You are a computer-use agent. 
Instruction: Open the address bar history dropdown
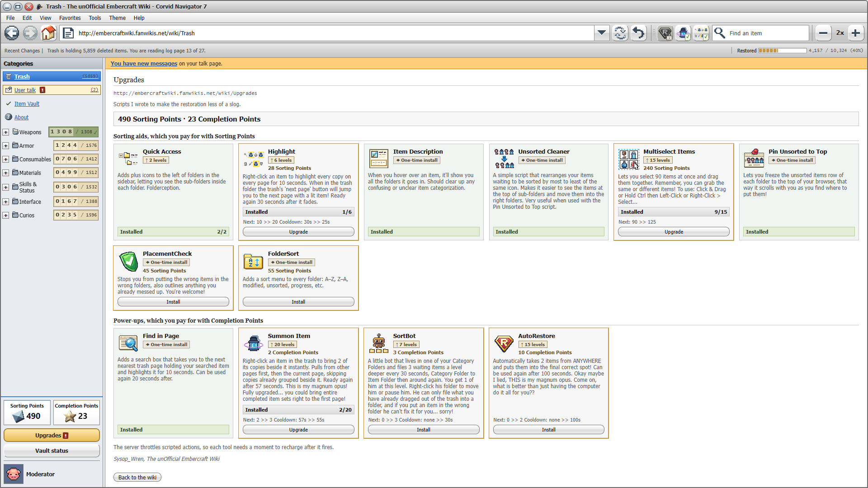click(x=602, y=33)
